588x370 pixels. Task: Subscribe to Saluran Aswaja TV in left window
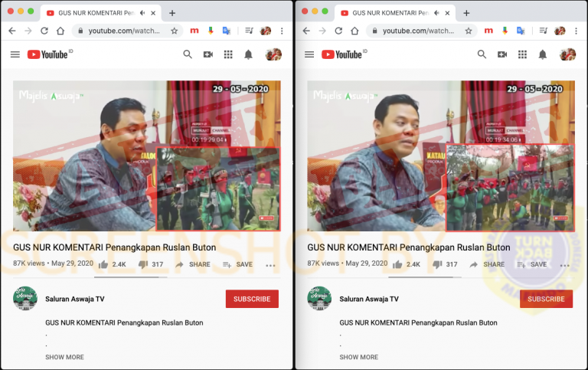[252, 299]
